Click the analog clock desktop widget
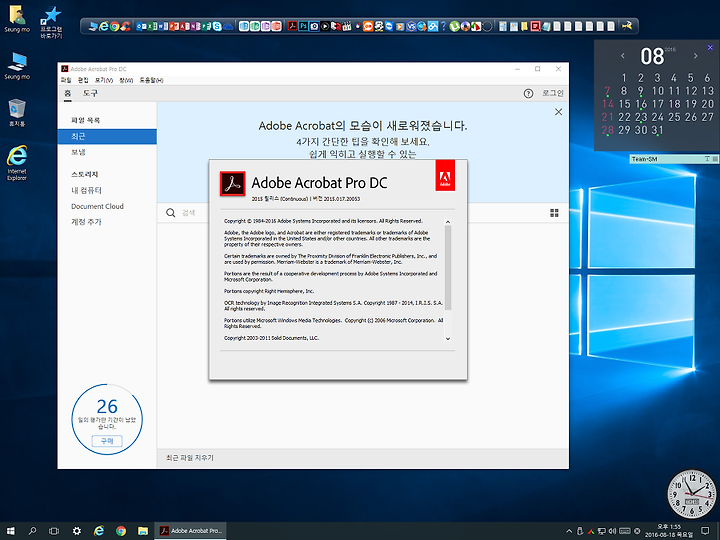This screenshot has width=720, height=540. [692, 494]
